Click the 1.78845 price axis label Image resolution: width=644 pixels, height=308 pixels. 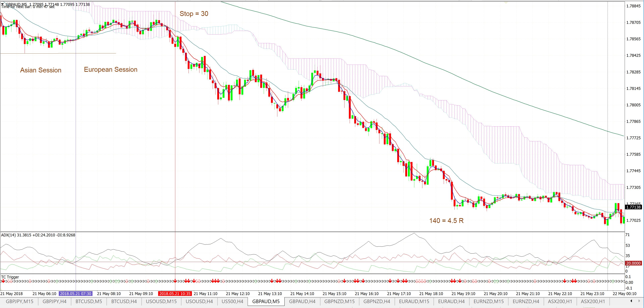tap(633, 6)
